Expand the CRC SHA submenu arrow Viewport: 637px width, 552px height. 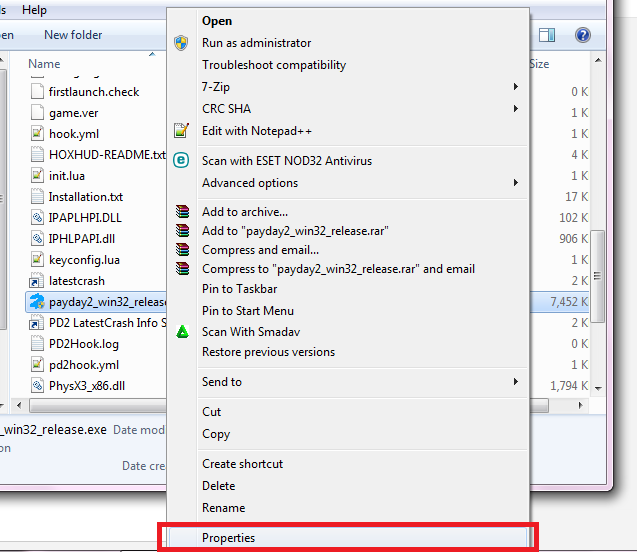tap(516, 108)
